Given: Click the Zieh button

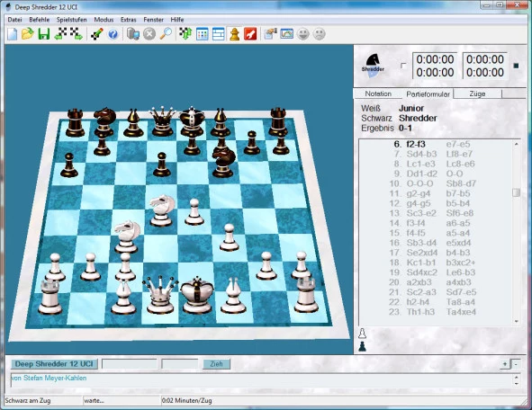Looking at the screenshot, I should click(216, 364).
